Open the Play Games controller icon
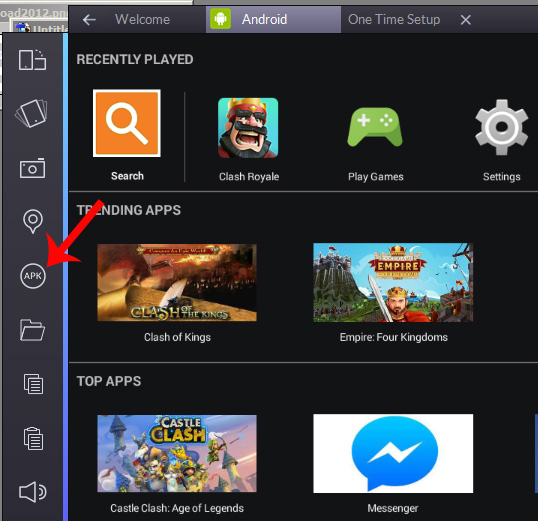 pyautogui.click(x=375, y=127)
